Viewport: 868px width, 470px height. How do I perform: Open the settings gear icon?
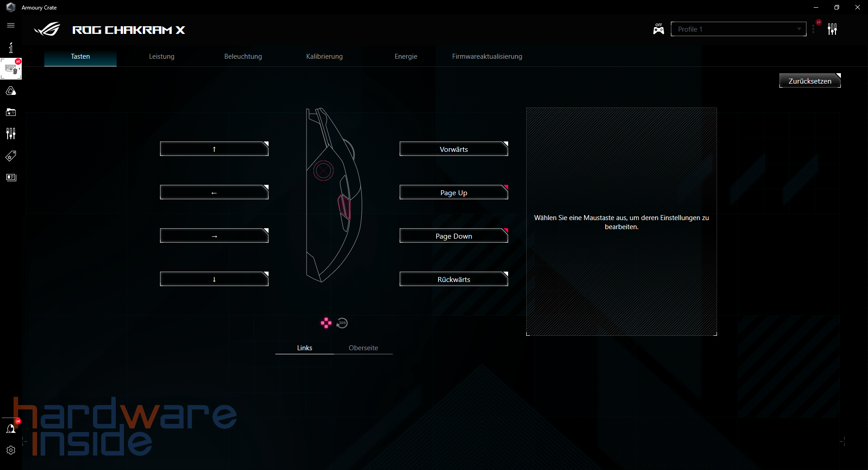11,450
